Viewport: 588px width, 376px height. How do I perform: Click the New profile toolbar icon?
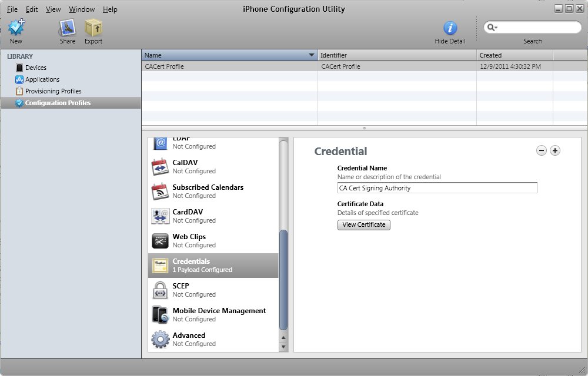[16, 28]
